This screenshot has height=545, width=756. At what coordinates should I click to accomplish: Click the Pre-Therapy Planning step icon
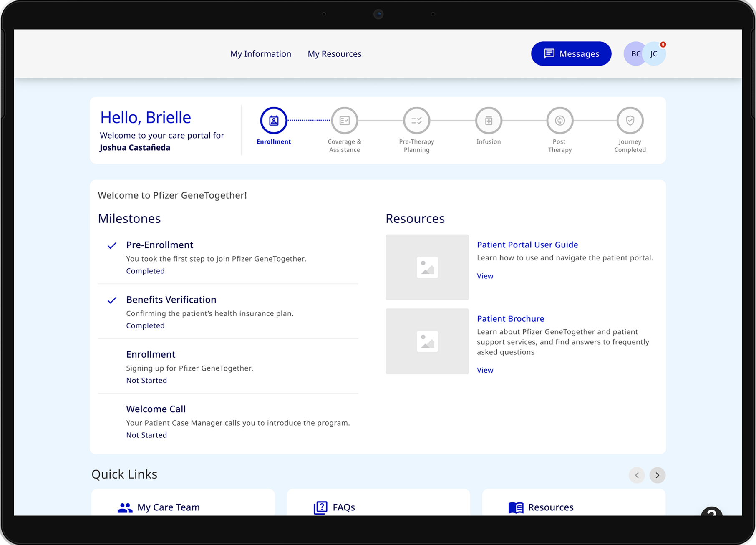[416, 121]
